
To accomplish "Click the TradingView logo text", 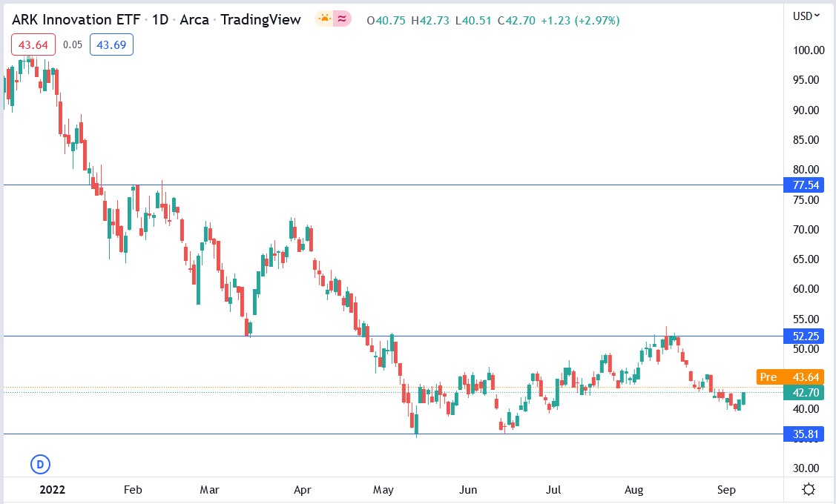I will (x=260, y=19).
